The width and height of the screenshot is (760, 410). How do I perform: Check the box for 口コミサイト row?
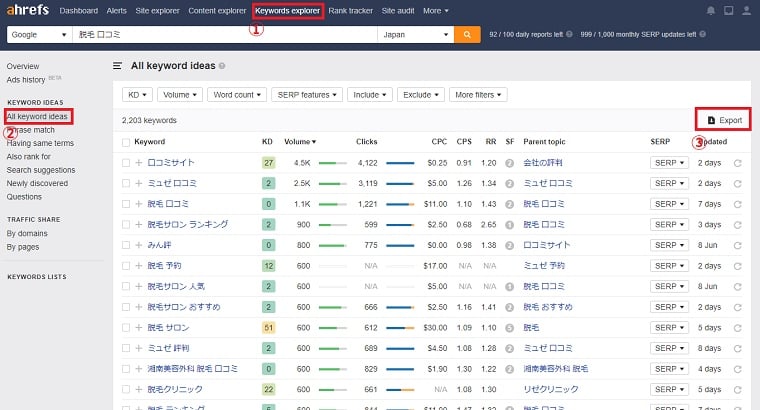pyautogui.click(x=126, y=163)
